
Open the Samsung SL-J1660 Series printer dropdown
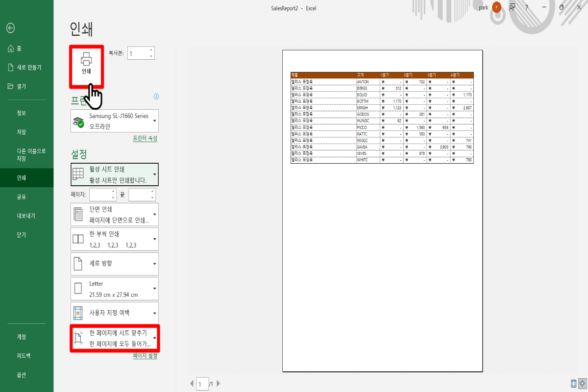tap(115, 121)
